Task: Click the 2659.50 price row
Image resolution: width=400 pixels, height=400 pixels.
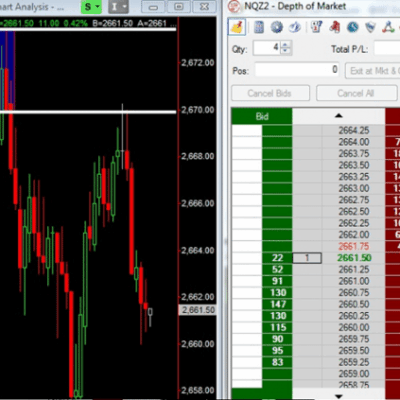Action: [354, 351]
